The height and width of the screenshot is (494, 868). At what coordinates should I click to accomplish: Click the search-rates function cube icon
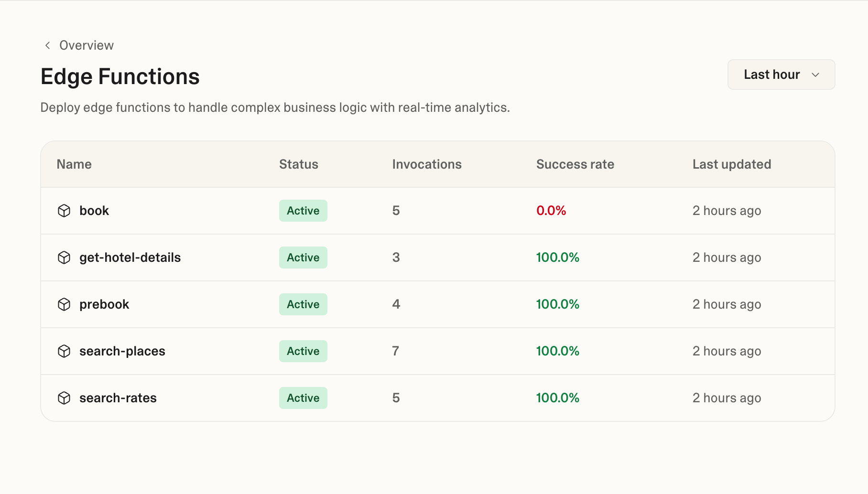[65, 397]
